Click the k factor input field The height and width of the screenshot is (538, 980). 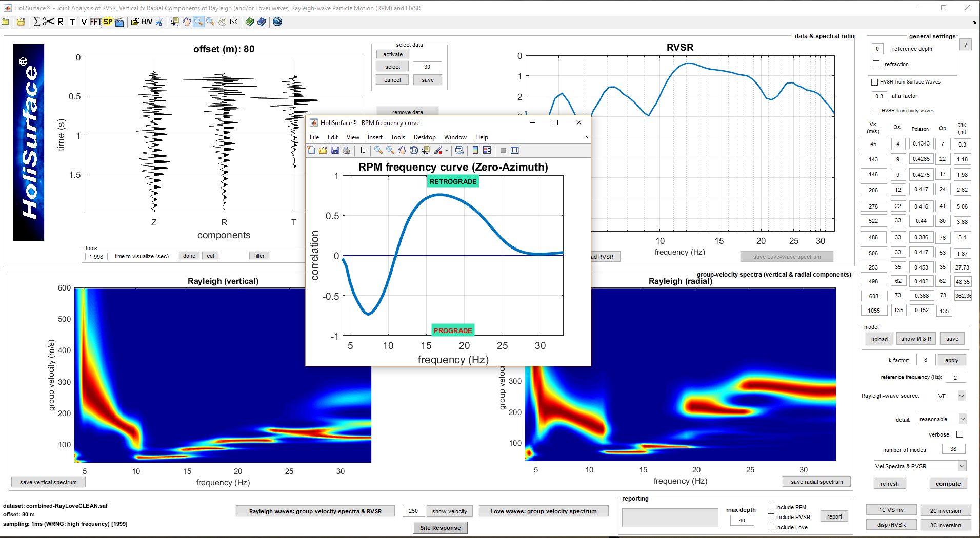tap(926, 360)
